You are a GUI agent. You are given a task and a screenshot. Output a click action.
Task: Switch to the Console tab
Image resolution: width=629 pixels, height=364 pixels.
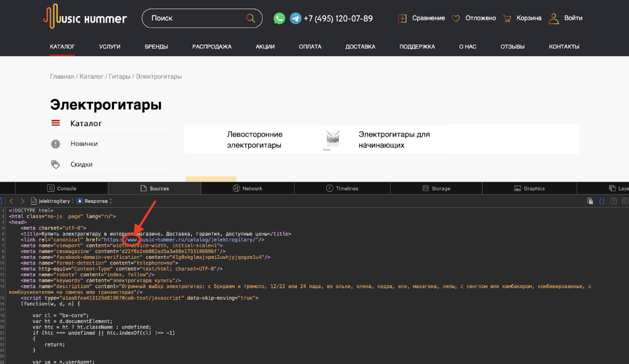pyautogui.click(x=62, y=188)
